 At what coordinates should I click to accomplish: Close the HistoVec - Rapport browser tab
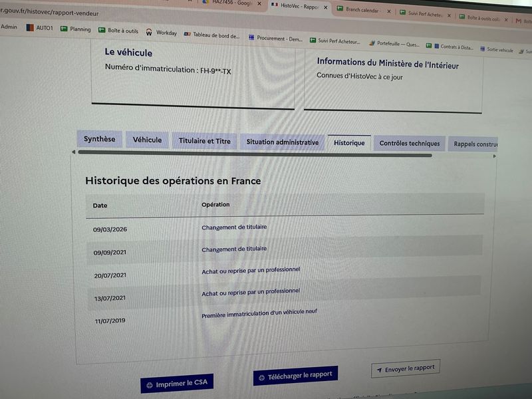pyautogui.click(x=325, y=7)
